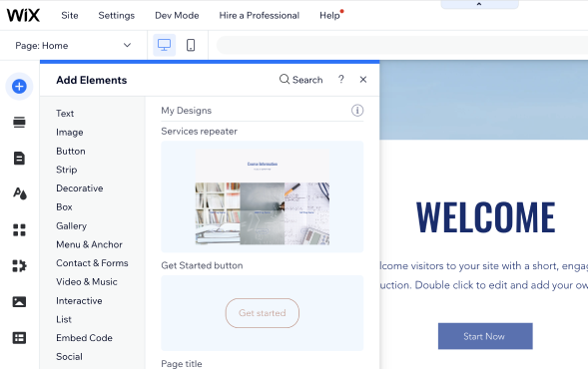Click the My Designs info icon
The image size is (588, 369).
point(357,110)
